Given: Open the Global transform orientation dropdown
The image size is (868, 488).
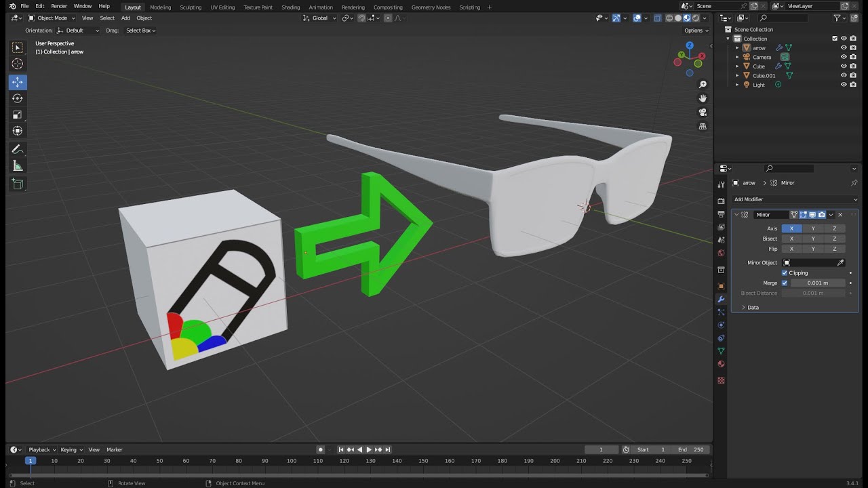Looking at the screenshot, I should 320,18.
